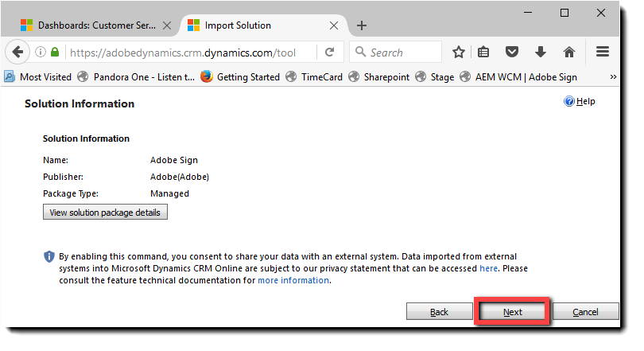Open Stage bookmark

[x=435, y=77]
